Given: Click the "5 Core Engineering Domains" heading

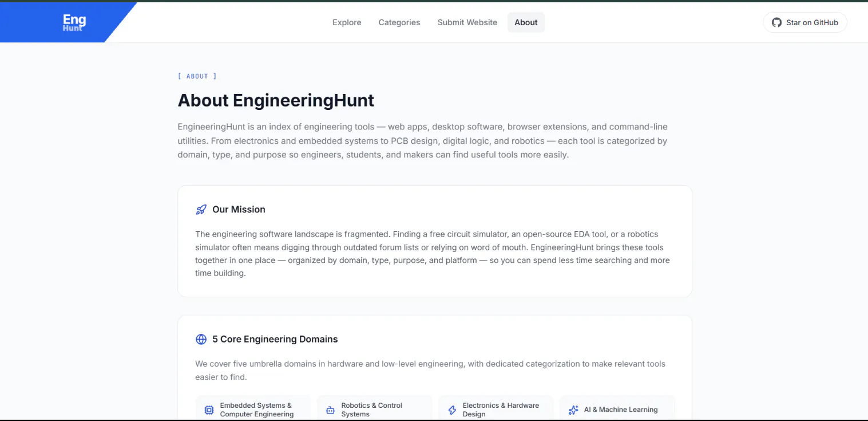Looking at the screenshot, I should pyautogui.click(x=275, y=339).
